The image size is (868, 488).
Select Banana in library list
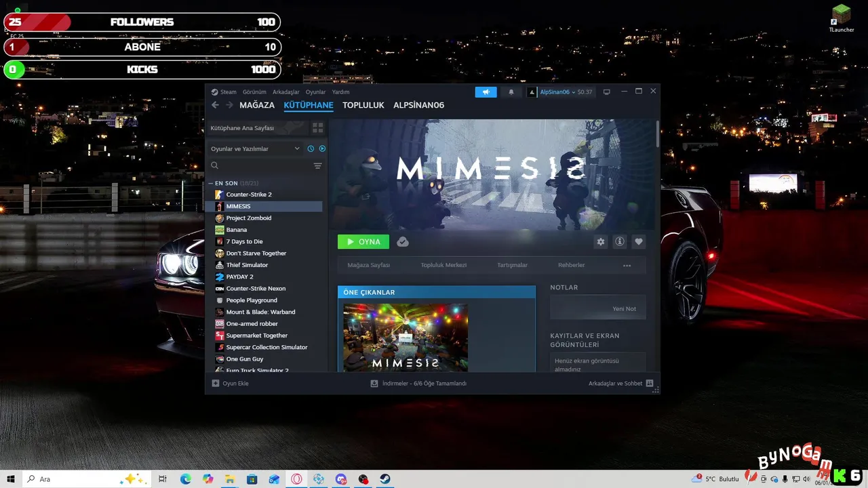pyautogui.click(x=264, y=230)
